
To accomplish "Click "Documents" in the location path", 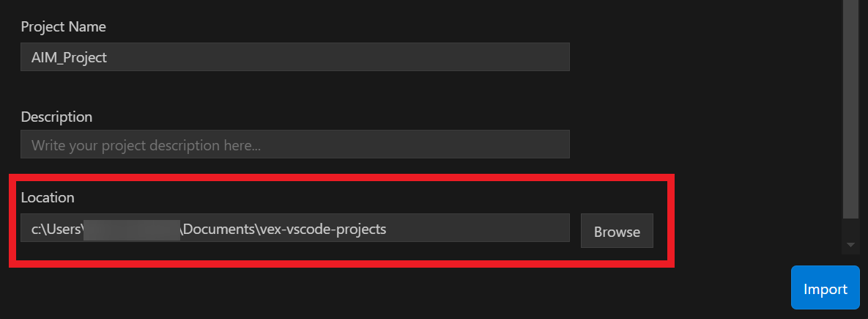I will pyautogui.click(x=220, y=229).
